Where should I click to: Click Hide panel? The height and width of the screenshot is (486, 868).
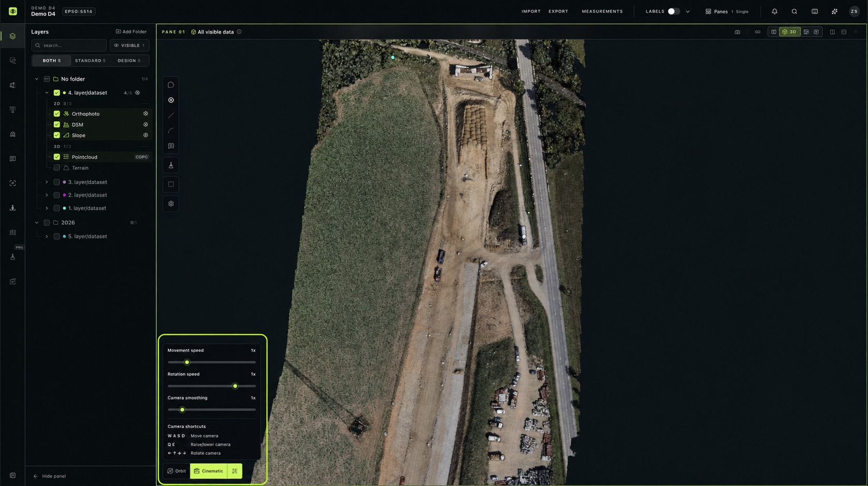[50, 476]
